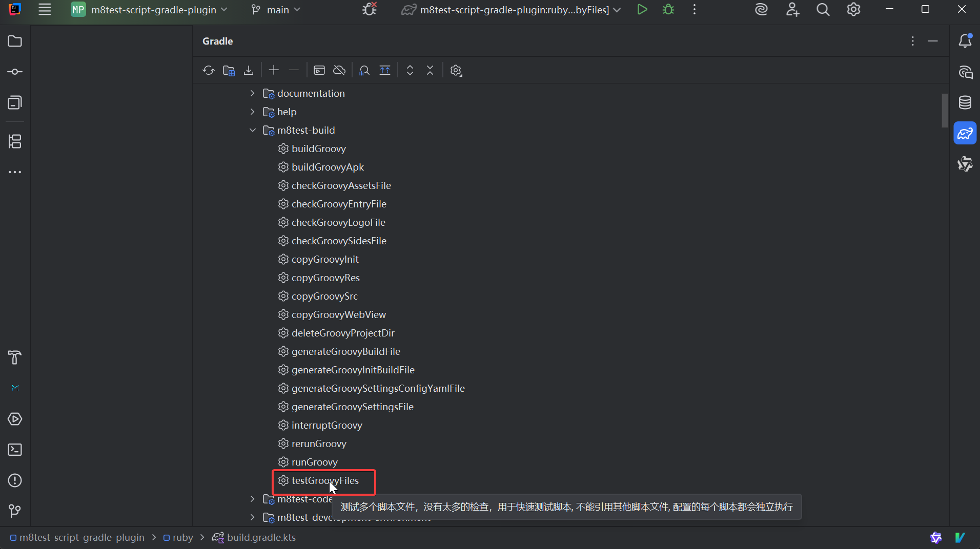Collapse the m8test-build task group
This screenshot has width=980, height=549.
pos(252,130)
